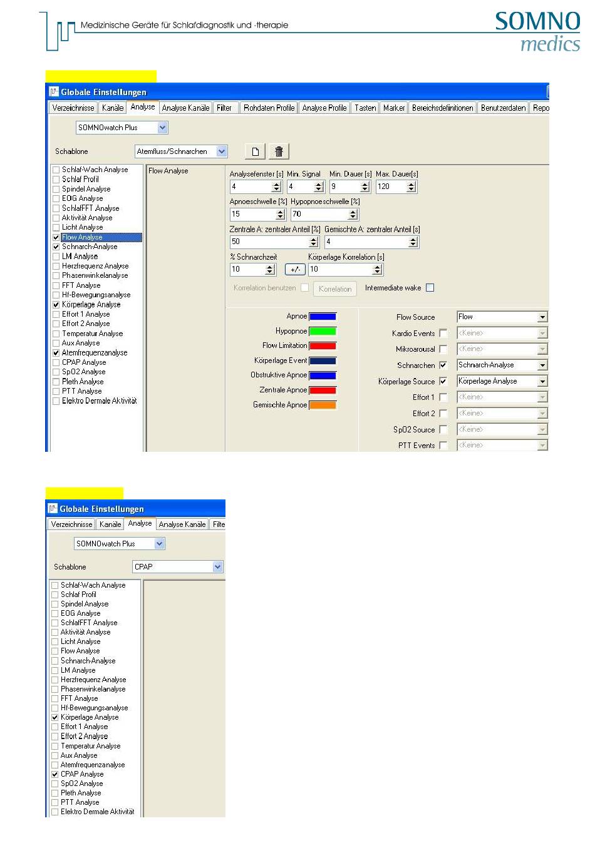The width and height of the screenshot is (595, 868).
Task: Uncheck CPAP Analyse in lower window
Action: (x=55, y=774)
